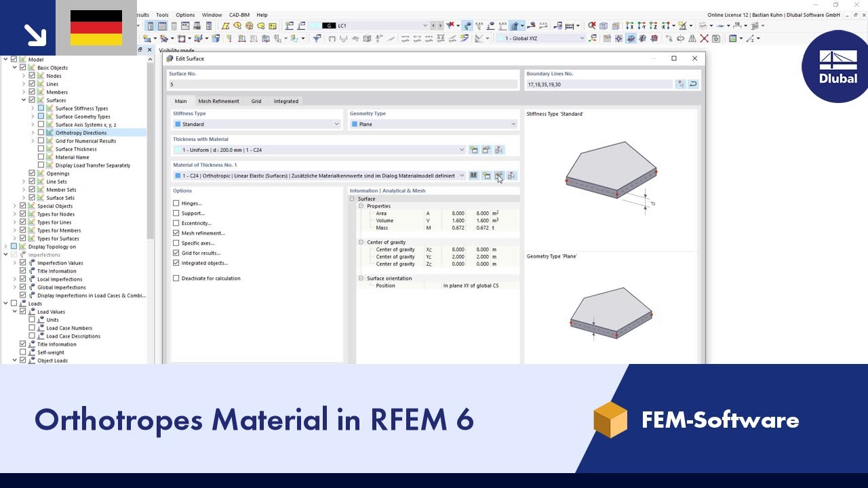
Task: Enable the Hinges option
Action: coord(176,203)
